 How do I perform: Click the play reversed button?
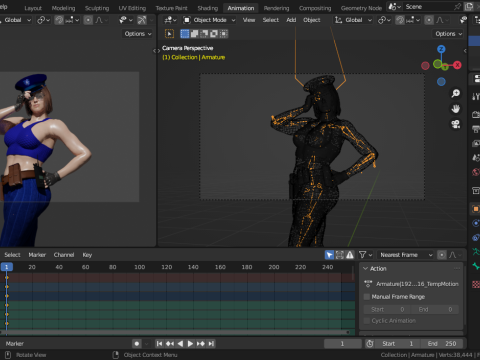pos(180,344)
